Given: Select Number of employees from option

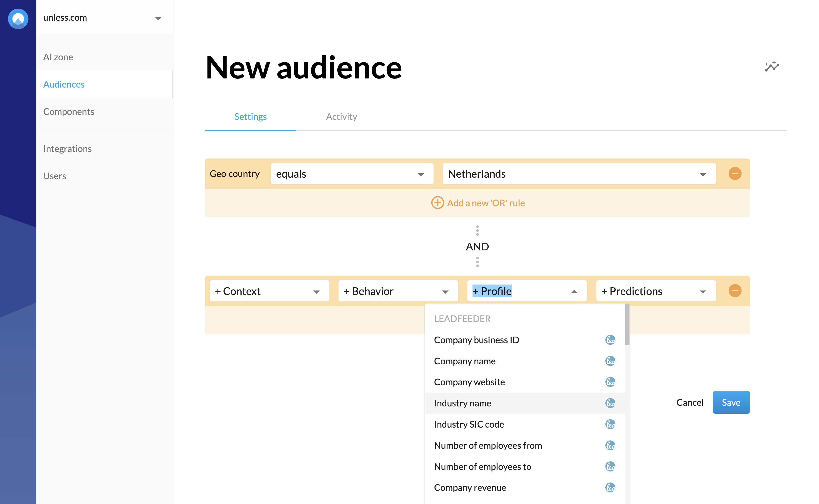Looking at the screenshot, I should click(x=525, y=445).
